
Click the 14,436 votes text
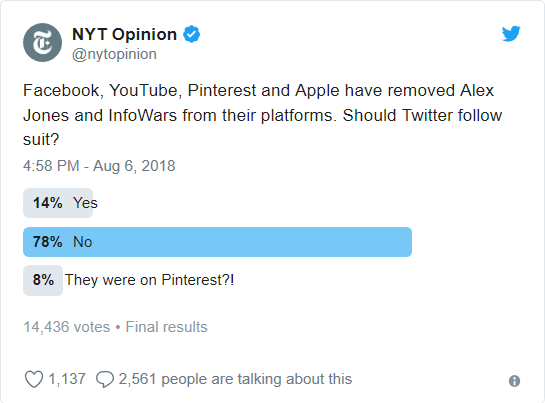67,327
